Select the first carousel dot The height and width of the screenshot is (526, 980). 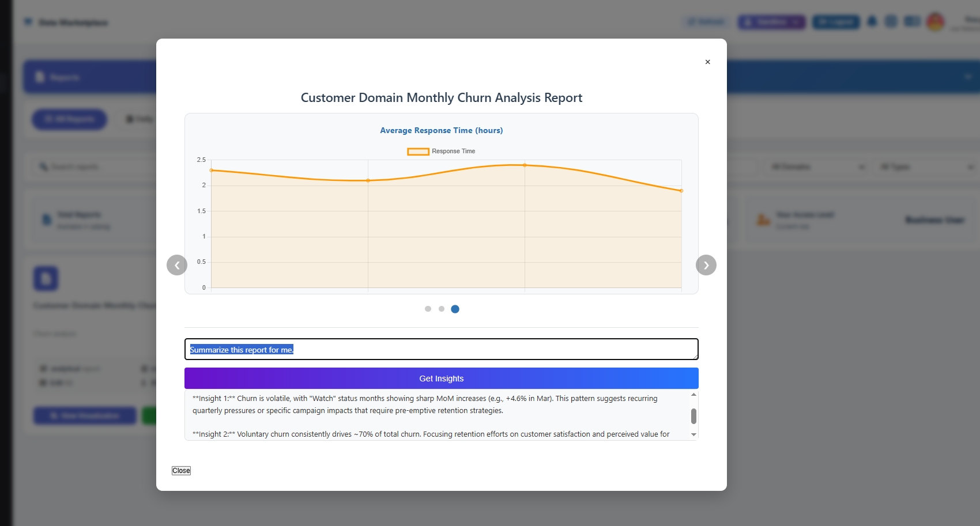pos(428,309)
